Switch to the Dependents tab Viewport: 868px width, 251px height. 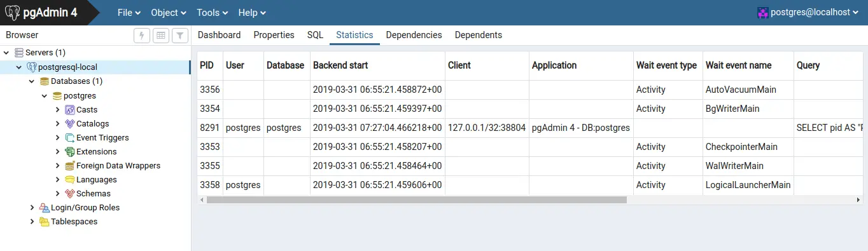pyautogui.click(x=478, y=35)
